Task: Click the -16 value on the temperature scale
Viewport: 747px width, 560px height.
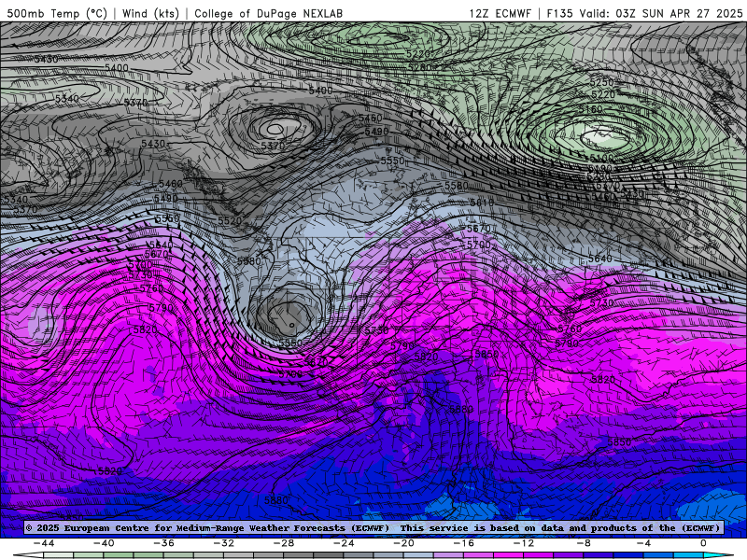Action: 463,543
